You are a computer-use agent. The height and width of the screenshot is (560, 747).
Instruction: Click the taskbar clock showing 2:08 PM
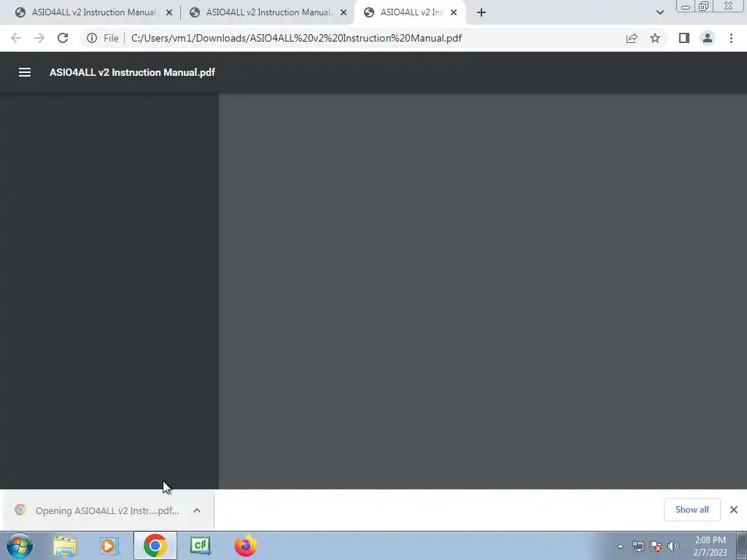click(710, 546)
